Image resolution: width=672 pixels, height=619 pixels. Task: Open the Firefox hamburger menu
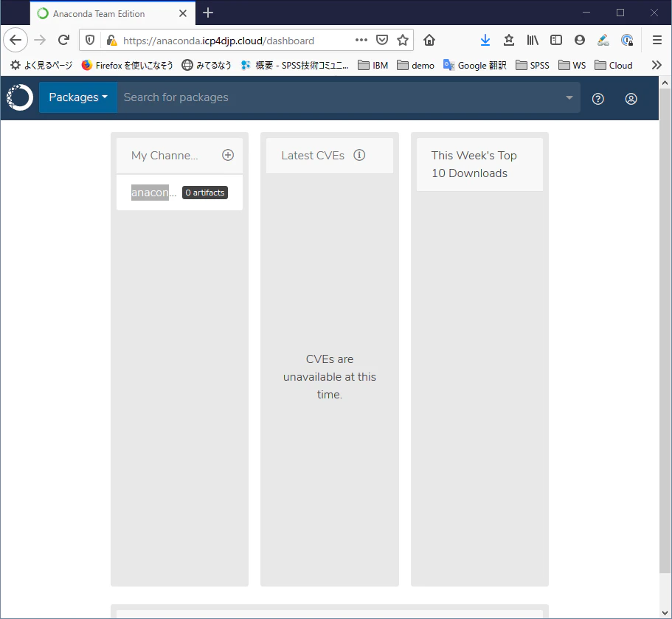[657, 41]
